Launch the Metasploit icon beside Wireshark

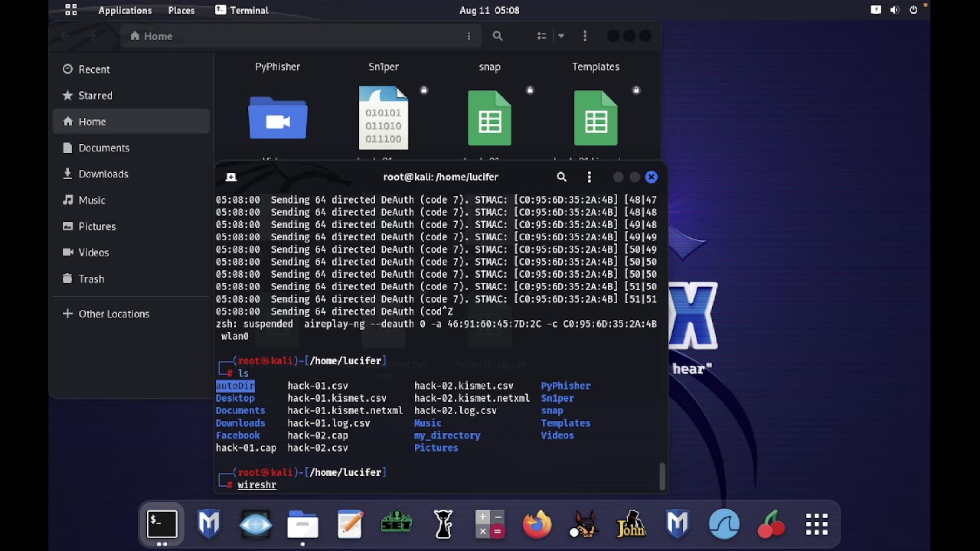click(678, 524)
